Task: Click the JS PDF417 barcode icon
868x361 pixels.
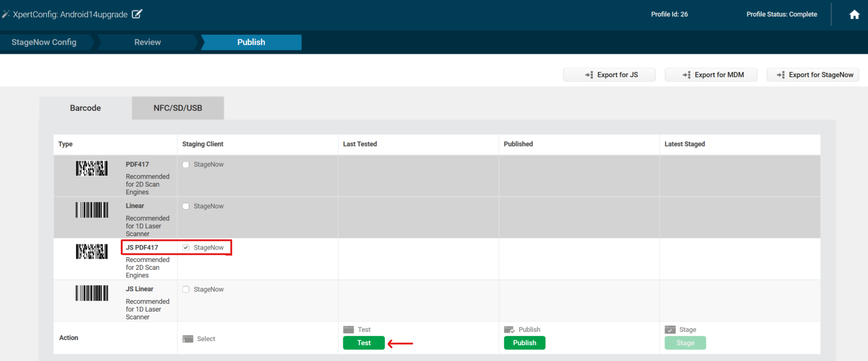Action: pyautogui.click(x=92, y=251)
